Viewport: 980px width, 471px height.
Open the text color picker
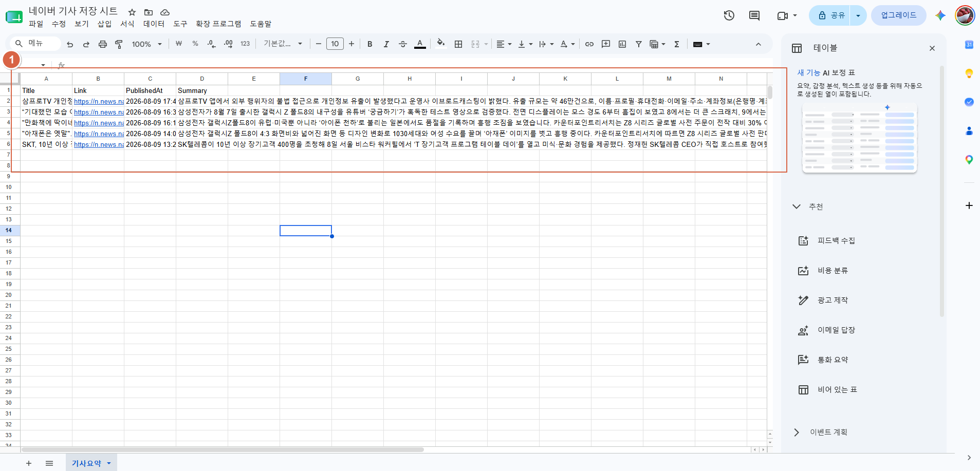click(420, 44)
